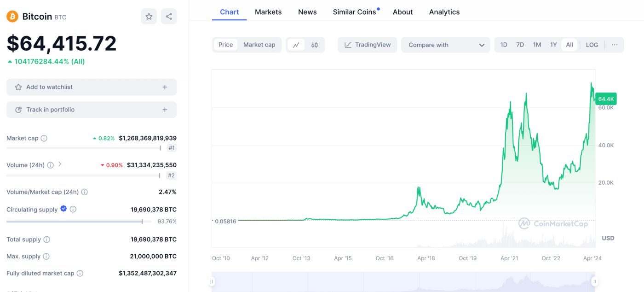Go to the Analytics tab

point(444,12)
